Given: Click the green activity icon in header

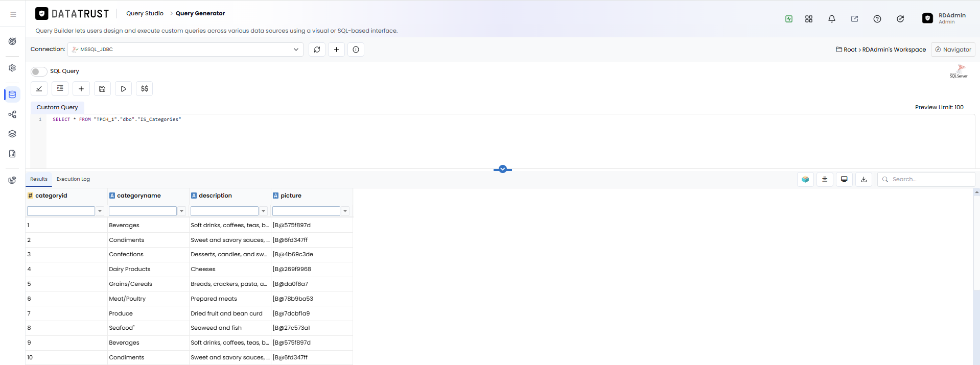Looking at the screenshot, I should point(789,19).
